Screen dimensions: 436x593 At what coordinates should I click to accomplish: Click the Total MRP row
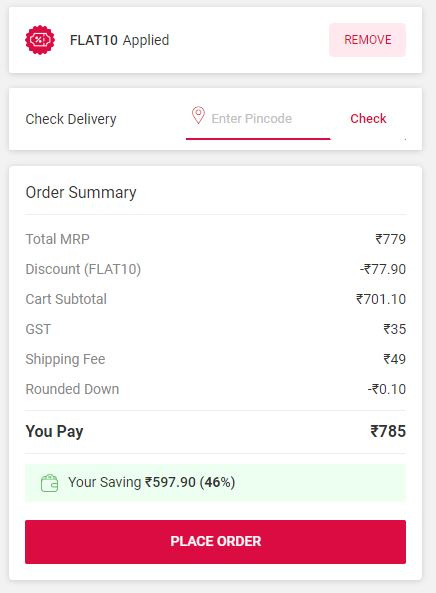coord(216,239)
